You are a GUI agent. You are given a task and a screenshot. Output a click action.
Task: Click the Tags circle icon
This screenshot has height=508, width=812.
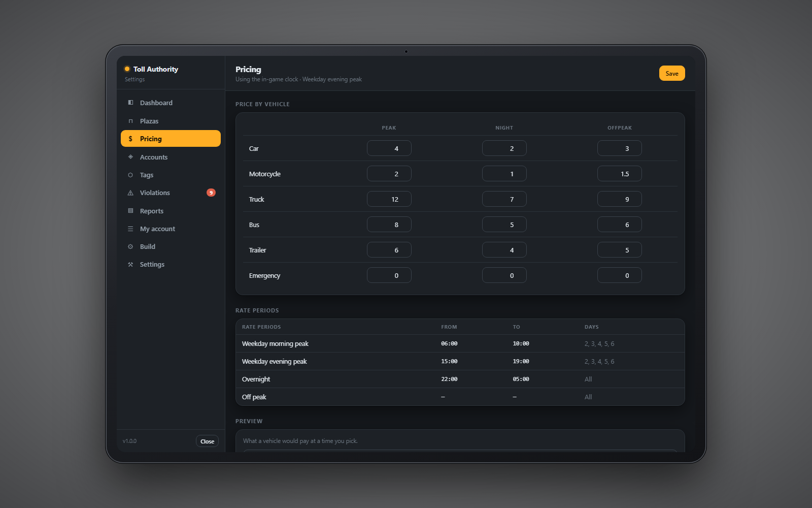pos(130,175)
